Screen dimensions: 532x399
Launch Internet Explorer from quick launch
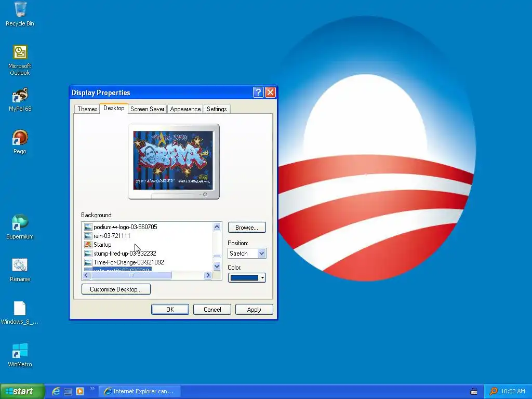click(x=56, y=391)
